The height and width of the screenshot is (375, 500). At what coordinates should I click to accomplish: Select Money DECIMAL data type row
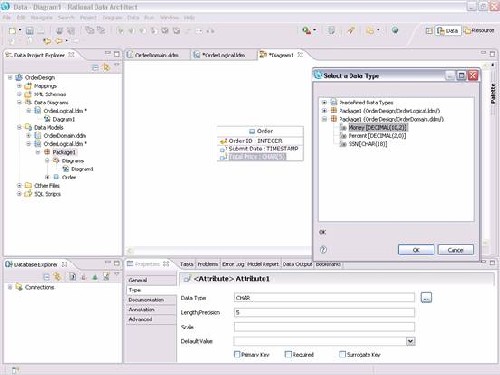click(378, 127)
